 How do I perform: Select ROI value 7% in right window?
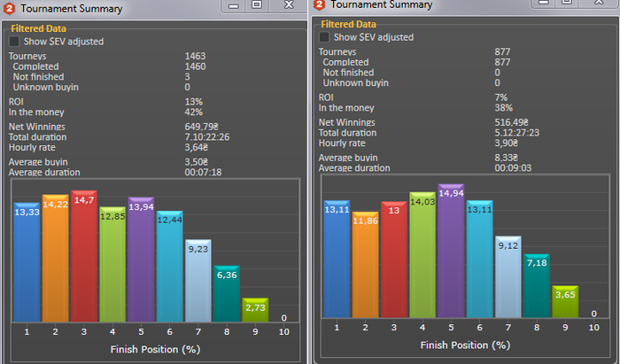click(x=500, y=97)
